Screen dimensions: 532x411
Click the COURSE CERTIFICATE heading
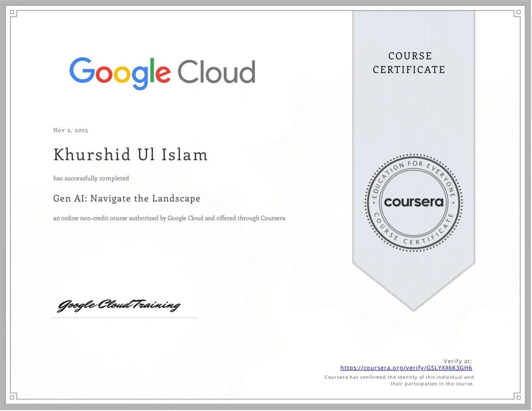coord(409,63)
